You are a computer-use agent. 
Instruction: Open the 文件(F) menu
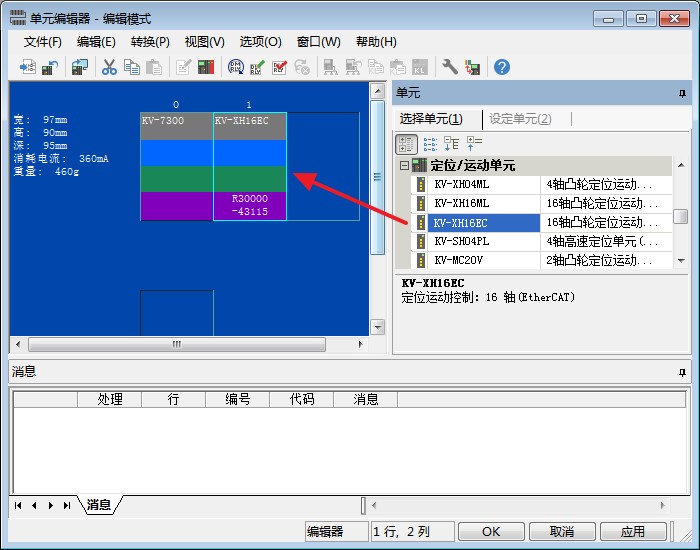click(43, 42)
